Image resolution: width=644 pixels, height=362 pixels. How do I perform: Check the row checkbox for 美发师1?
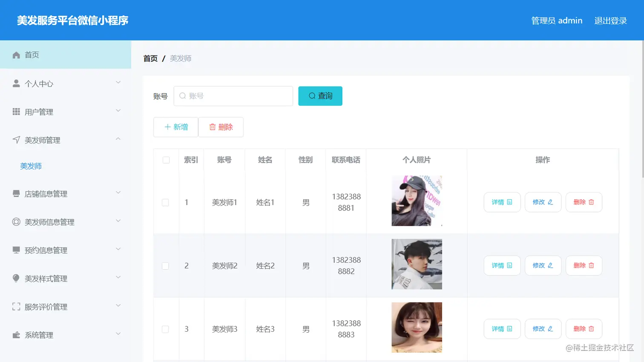[x=165, y=203]
